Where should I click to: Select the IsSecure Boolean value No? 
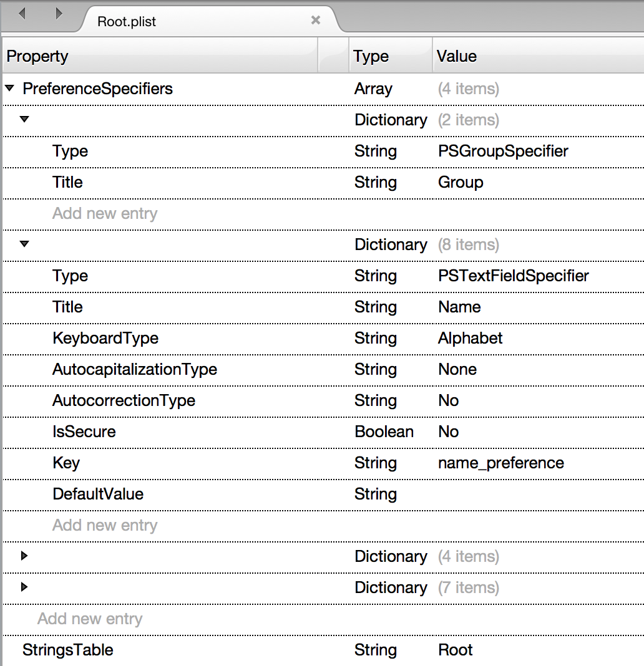tap(449, 432)
